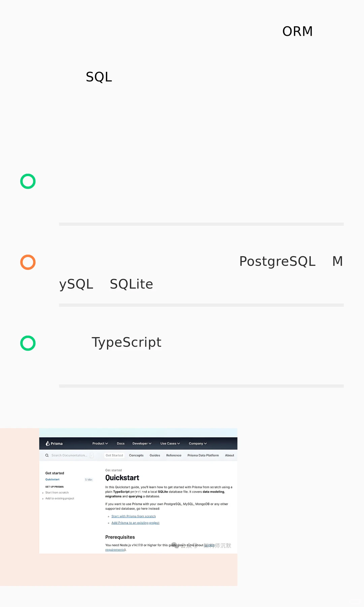The height and width of the screenshot is (607, 364).
Task: Open the Docs menu item
Action: point(121,443)
